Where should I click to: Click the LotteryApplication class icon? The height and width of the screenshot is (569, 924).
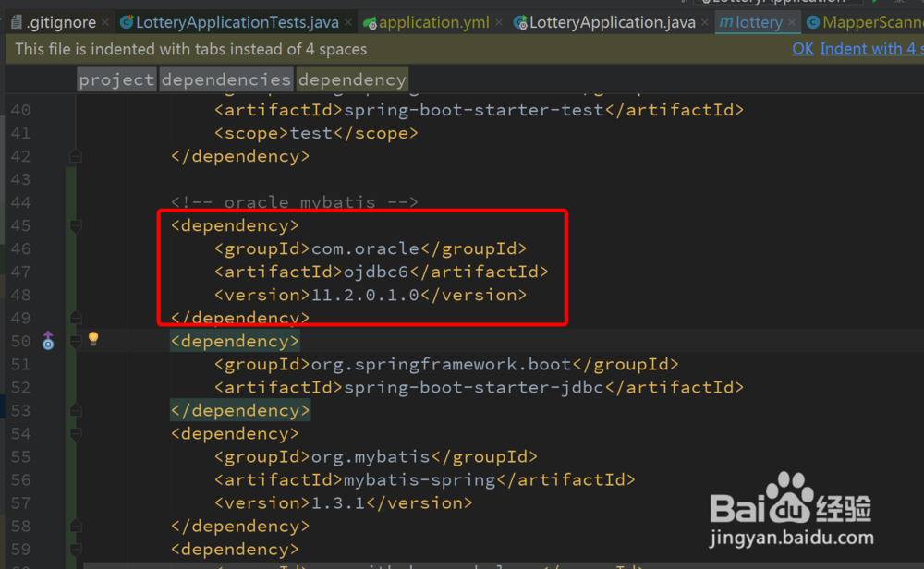520,22
